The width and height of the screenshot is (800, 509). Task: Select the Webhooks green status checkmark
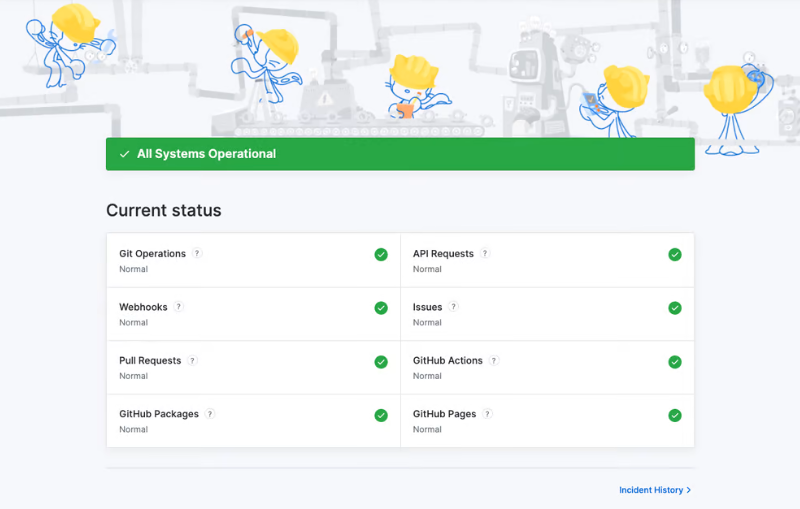pos(381,308)
